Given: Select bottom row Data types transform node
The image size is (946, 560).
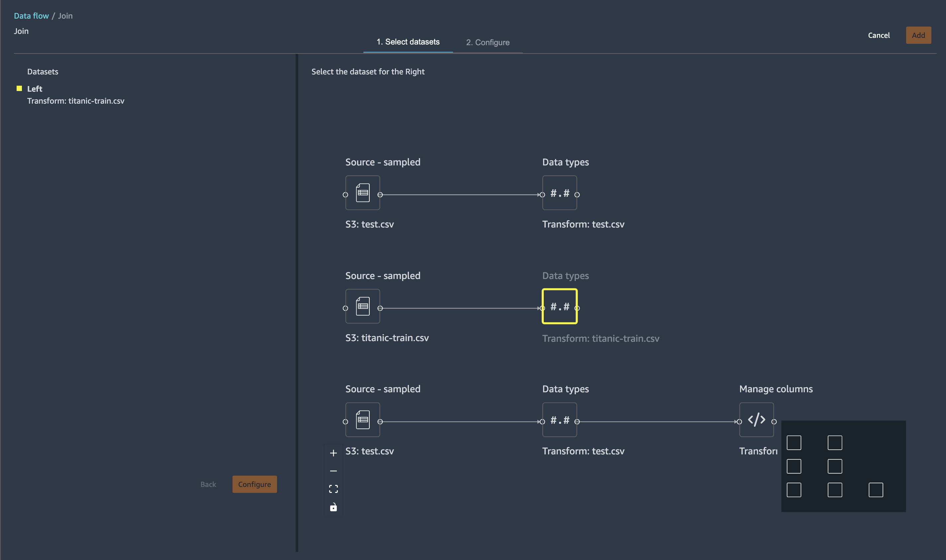Looking at the screenshot, I should tap(559, 420).
